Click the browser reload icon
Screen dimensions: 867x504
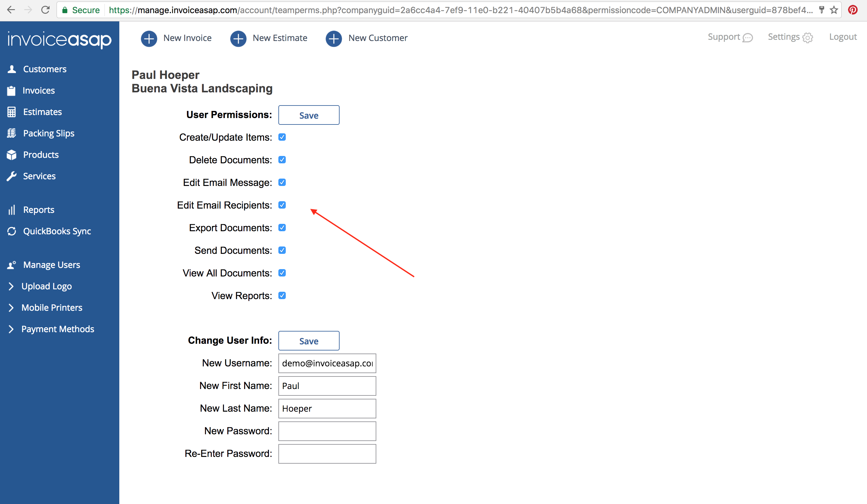45,9
